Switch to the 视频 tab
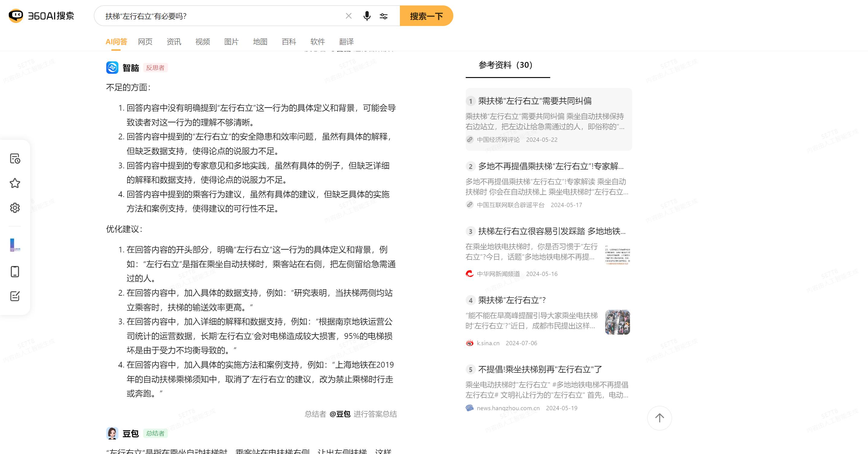Viewport: 868px width, 454px height. [x=202, y=41]
